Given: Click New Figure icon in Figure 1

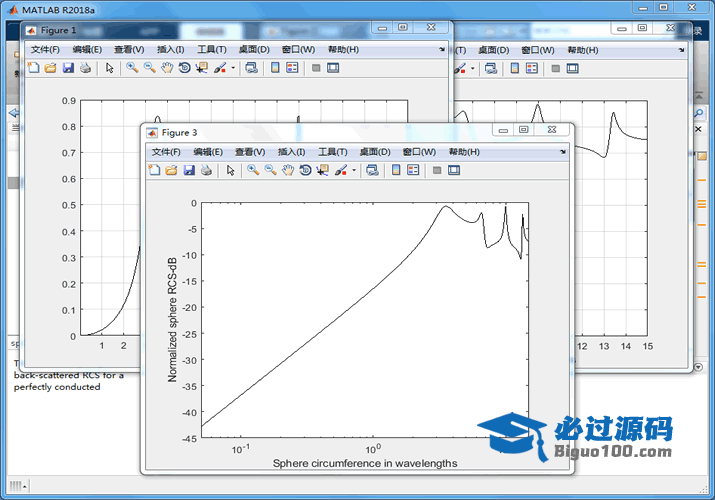Looking at the screenshot, I should click(33, 68).
